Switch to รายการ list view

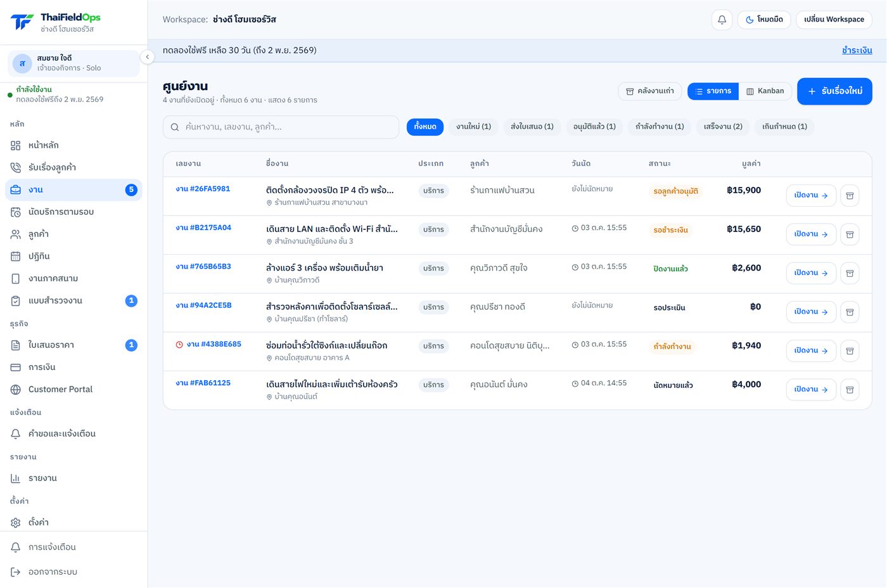click(713, 91)
